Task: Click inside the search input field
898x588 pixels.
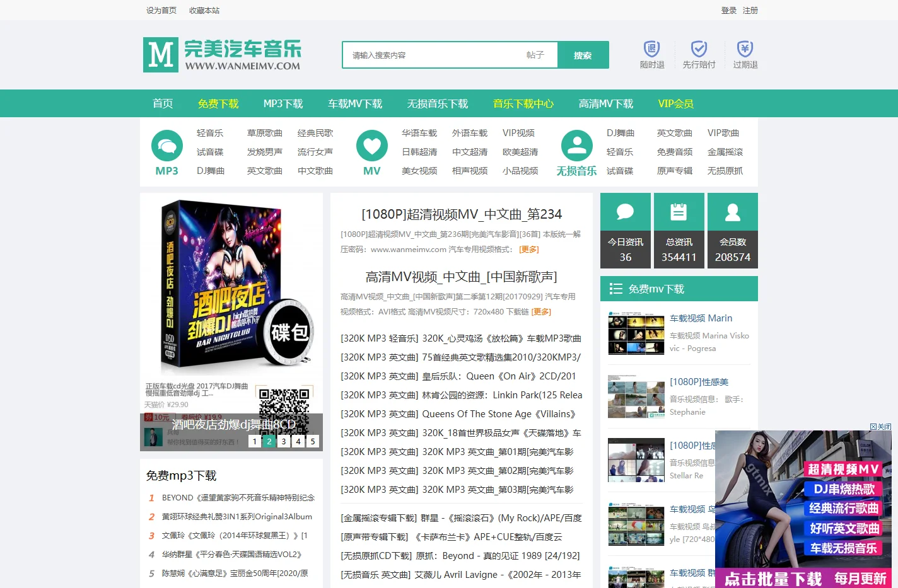Action: [x=433, y=55]
